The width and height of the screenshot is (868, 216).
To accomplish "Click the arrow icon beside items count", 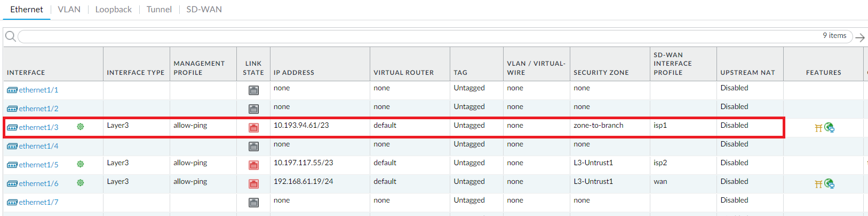I will coord(860,37).
